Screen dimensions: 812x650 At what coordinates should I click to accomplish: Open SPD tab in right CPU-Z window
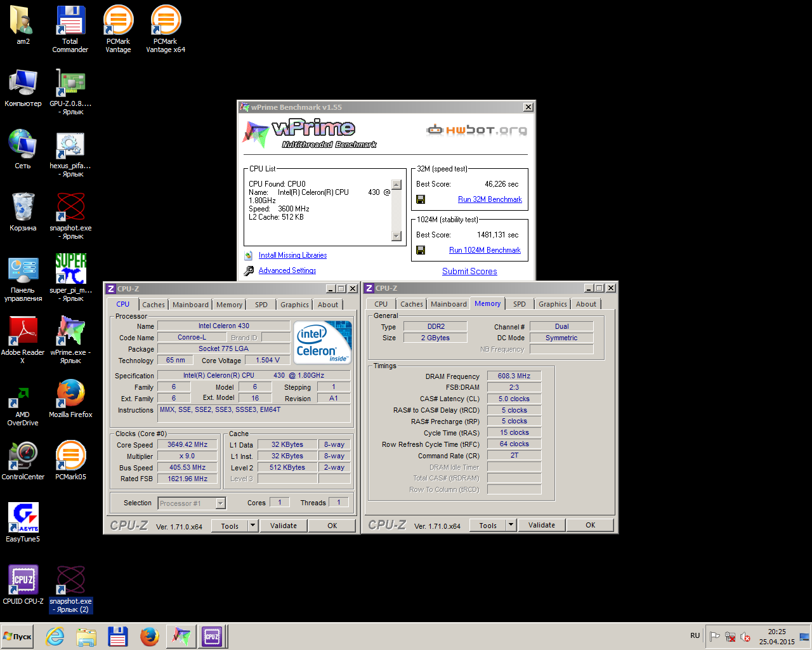pyautogui.click(x=520, y=304)
